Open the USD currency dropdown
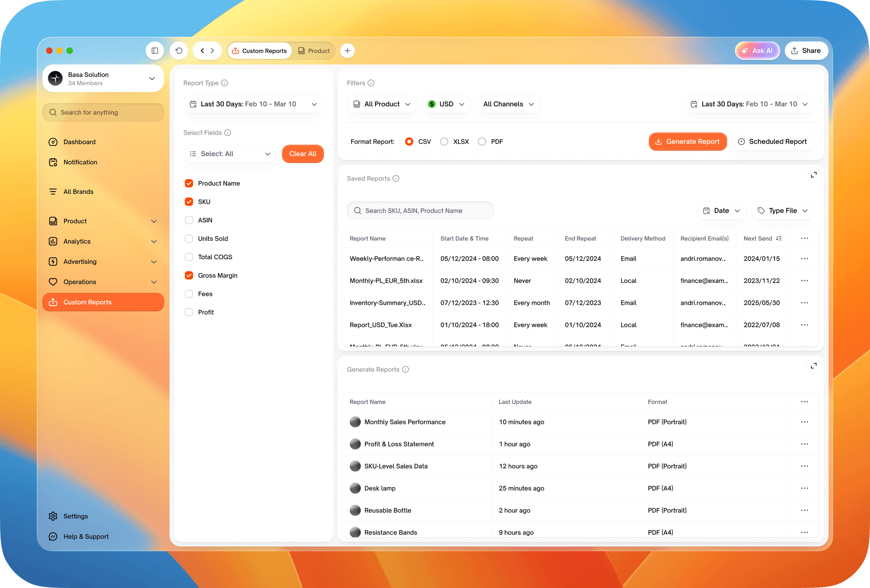The image size is (870, 588). 446,104
